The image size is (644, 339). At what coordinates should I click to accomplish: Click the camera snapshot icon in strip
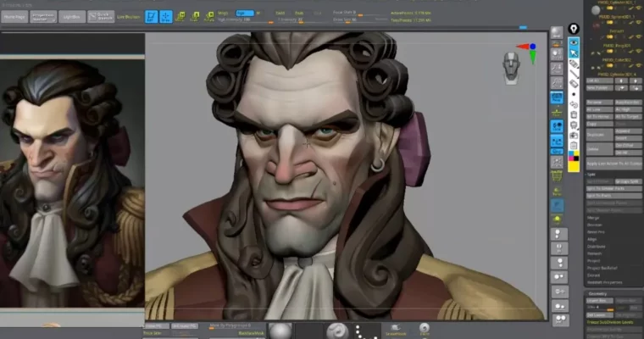coord(574,136)
